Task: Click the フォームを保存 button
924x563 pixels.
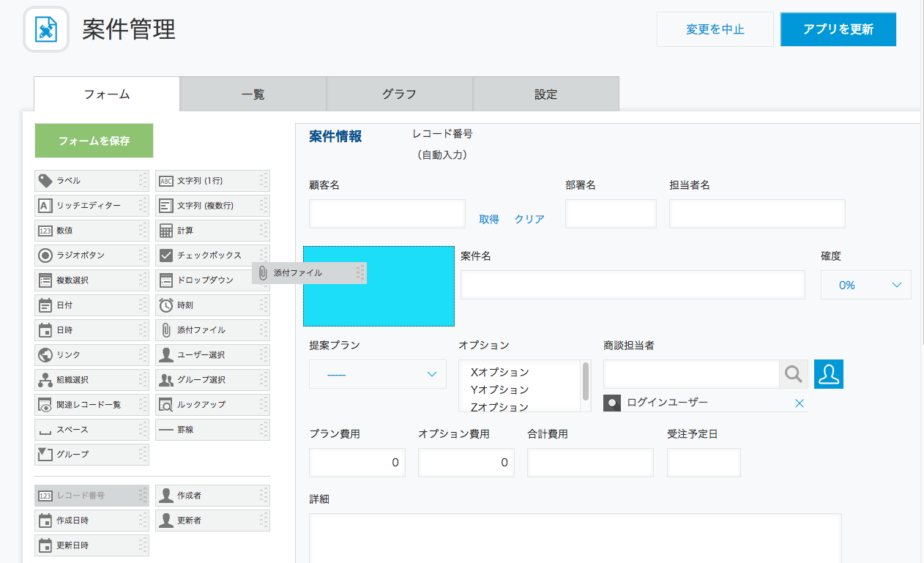Action: point(94,141)
